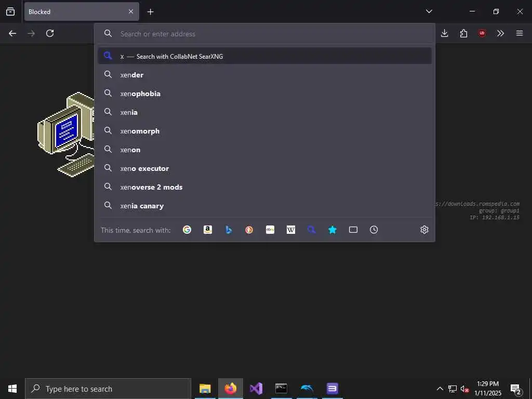
Task: Open network status tray icon
Action: [453, 389]
